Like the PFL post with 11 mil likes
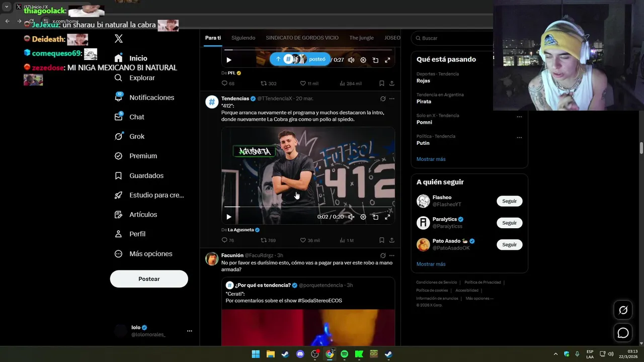The width and height of the screenshot is (644, 362). point(309,83)
